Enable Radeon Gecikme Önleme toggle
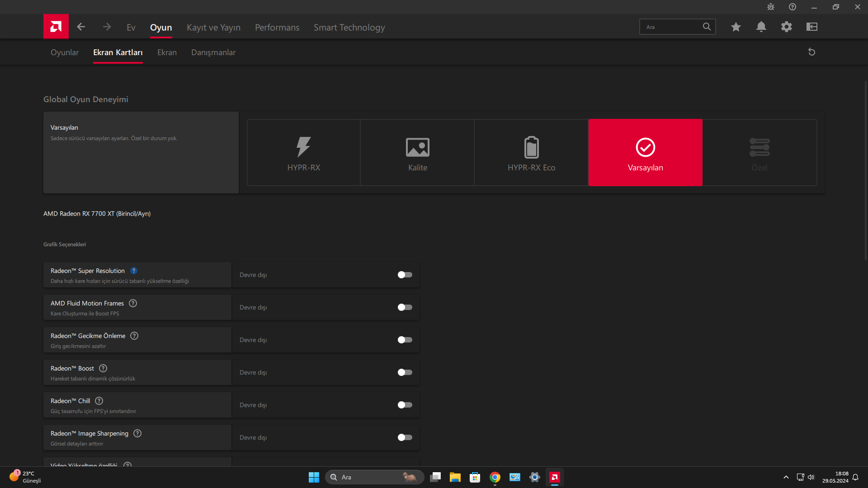 [405, 340]
